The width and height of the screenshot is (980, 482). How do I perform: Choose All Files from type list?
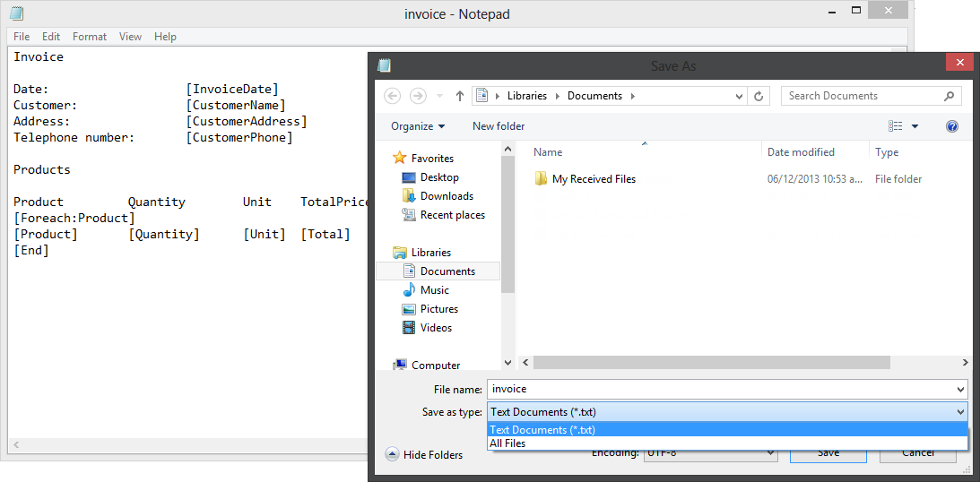point(727,443)
